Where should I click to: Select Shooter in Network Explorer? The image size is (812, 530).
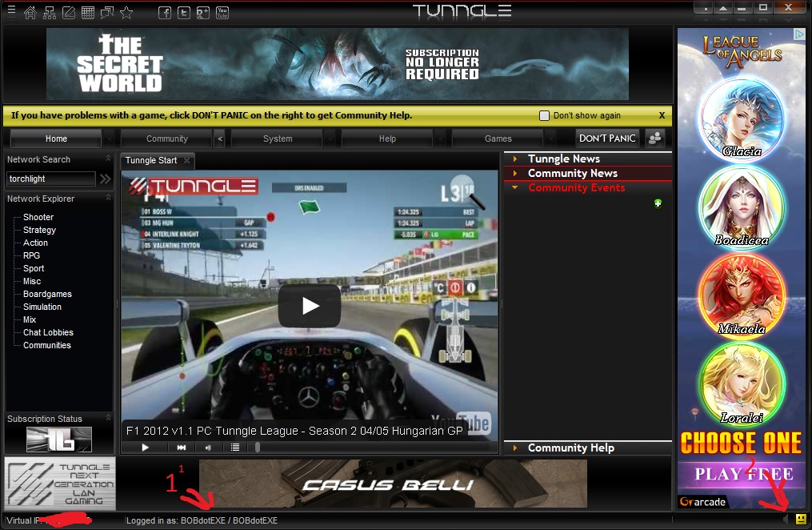(38, 217)
